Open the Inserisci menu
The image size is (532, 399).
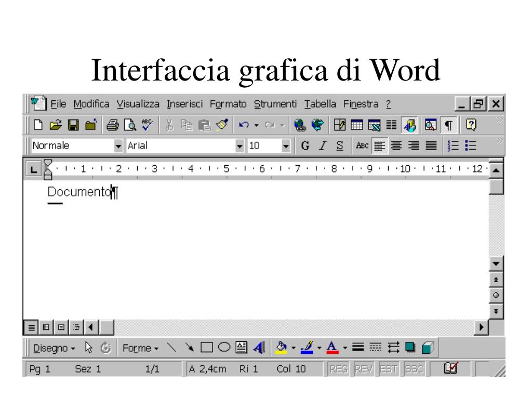(184, 104)
